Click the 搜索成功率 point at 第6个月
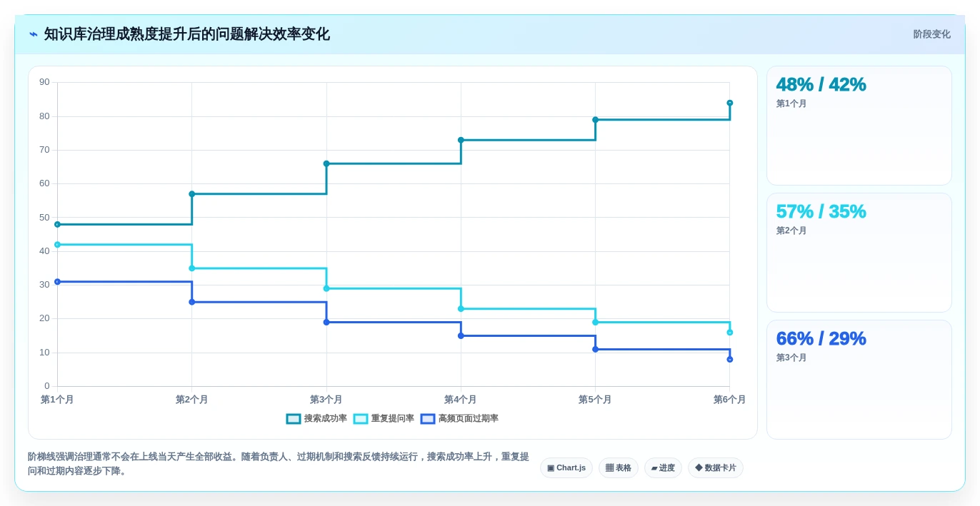The height and width of the screenshot is (506, 980). (730, 103)
